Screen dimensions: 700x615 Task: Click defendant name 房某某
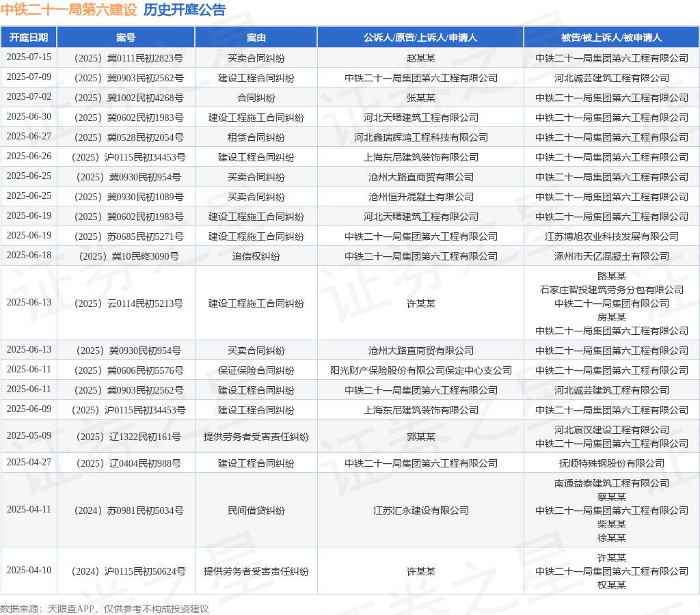coord(612,317)
